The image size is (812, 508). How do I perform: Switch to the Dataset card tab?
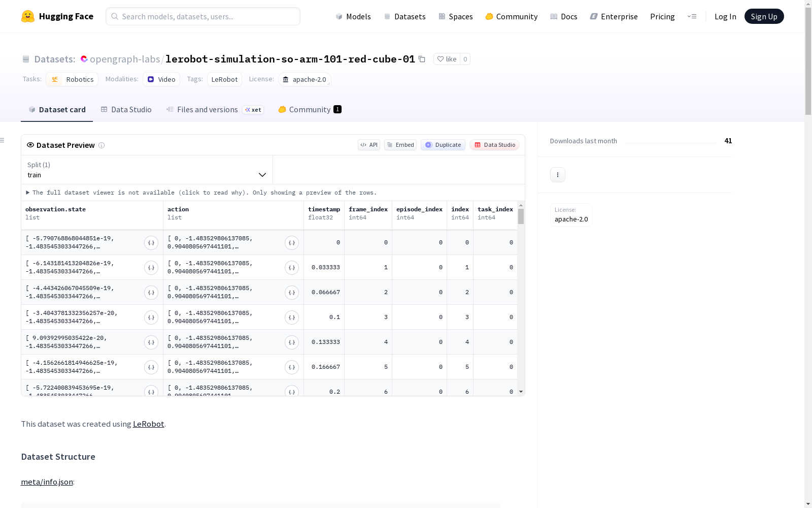(x=57, y=110)
